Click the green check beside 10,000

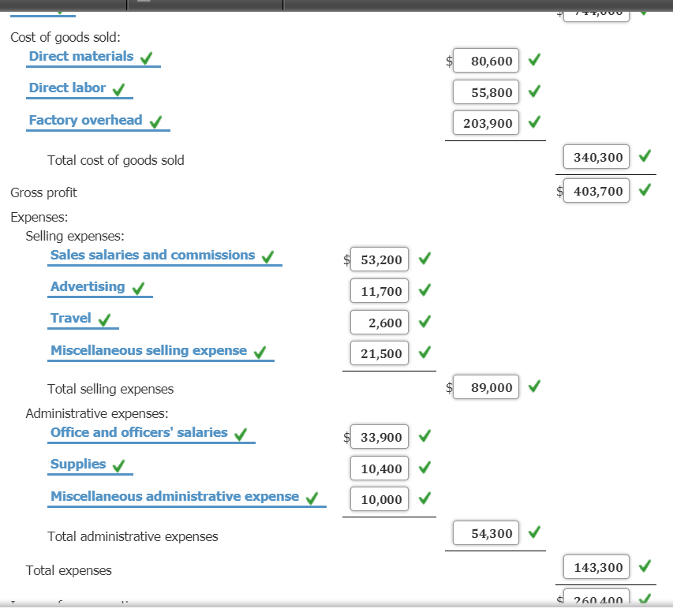[424, 498]
